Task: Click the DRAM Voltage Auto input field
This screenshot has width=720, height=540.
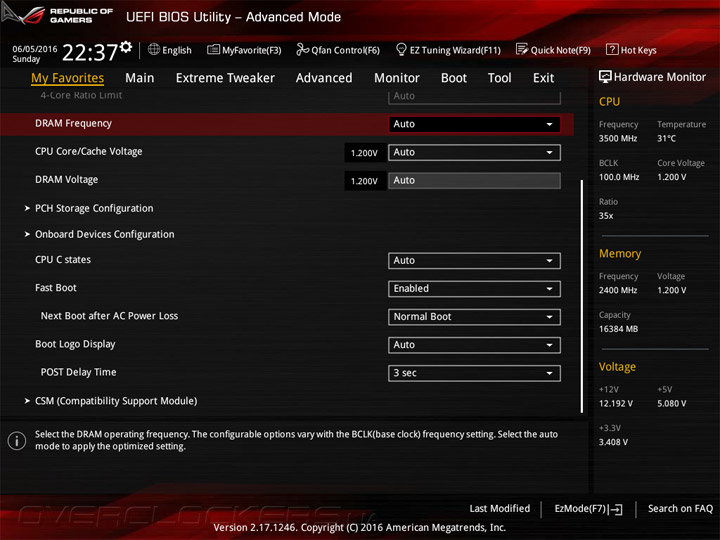Action: coord(474,180)
